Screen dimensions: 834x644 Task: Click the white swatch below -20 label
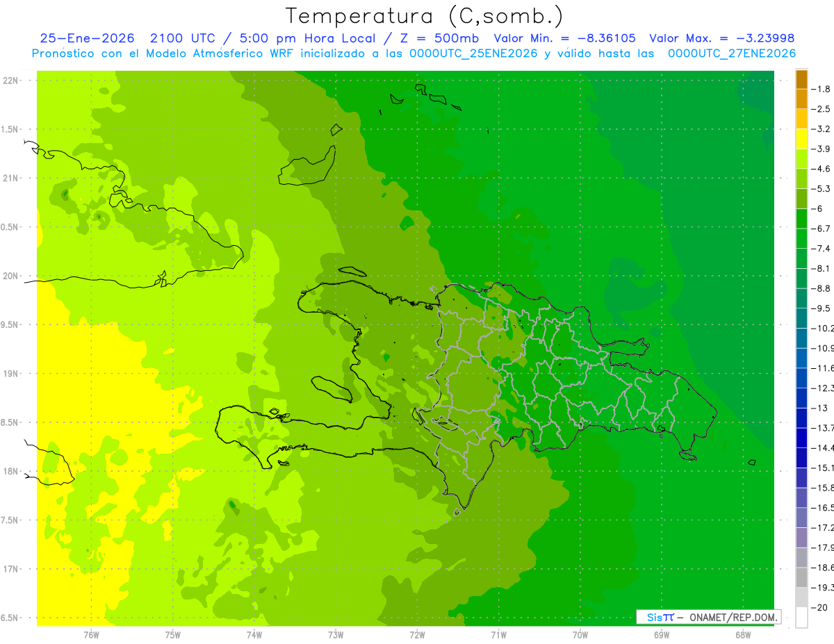[801, 618]
